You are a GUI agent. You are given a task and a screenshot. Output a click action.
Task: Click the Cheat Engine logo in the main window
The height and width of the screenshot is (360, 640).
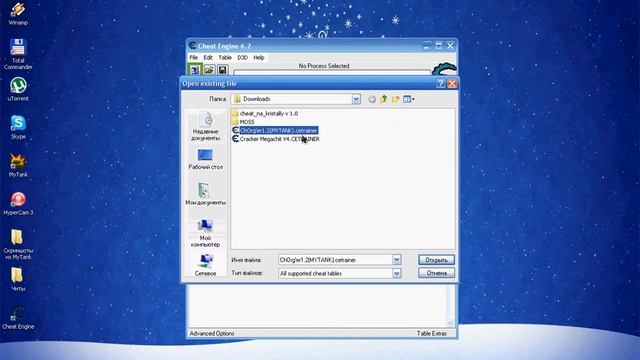444,69
